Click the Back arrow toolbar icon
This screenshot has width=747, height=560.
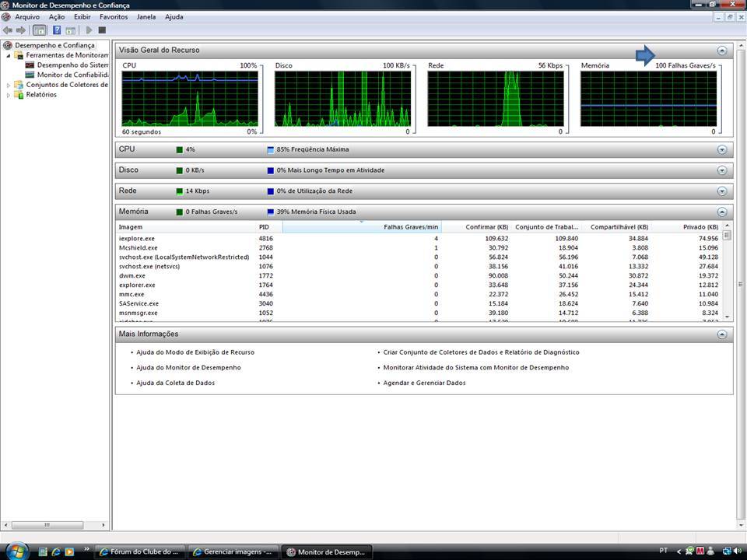tap(8, 30)
